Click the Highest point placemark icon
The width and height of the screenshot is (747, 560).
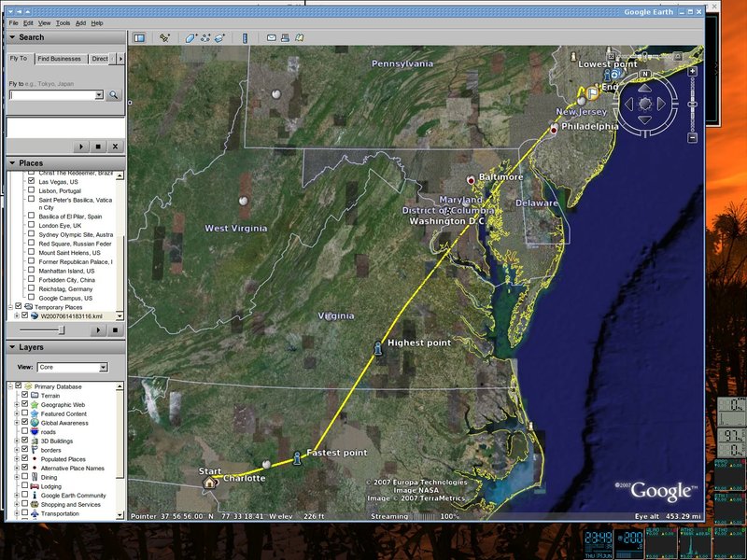pyautogui.click(x=378, y=347)
